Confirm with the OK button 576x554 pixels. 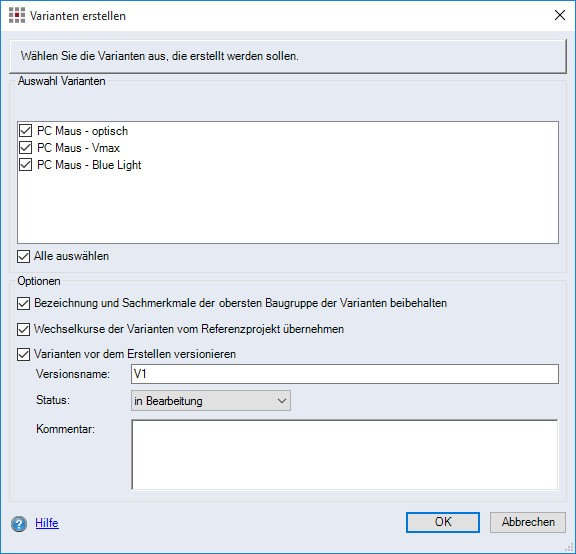pyautogui.click(x=443, y=522)
